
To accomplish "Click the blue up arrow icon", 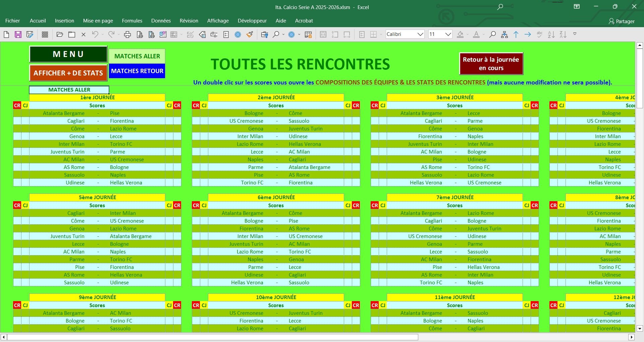I will 516,34.
